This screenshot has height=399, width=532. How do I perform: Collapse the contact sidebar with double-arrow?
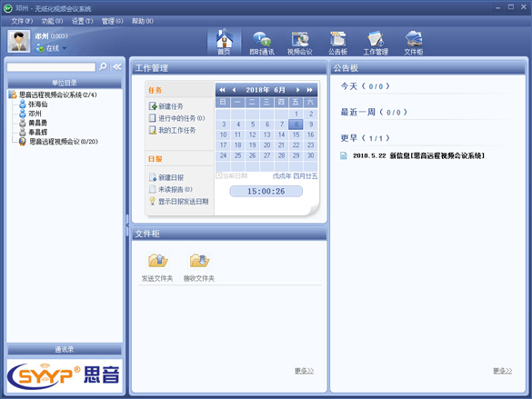pos(117,66)
